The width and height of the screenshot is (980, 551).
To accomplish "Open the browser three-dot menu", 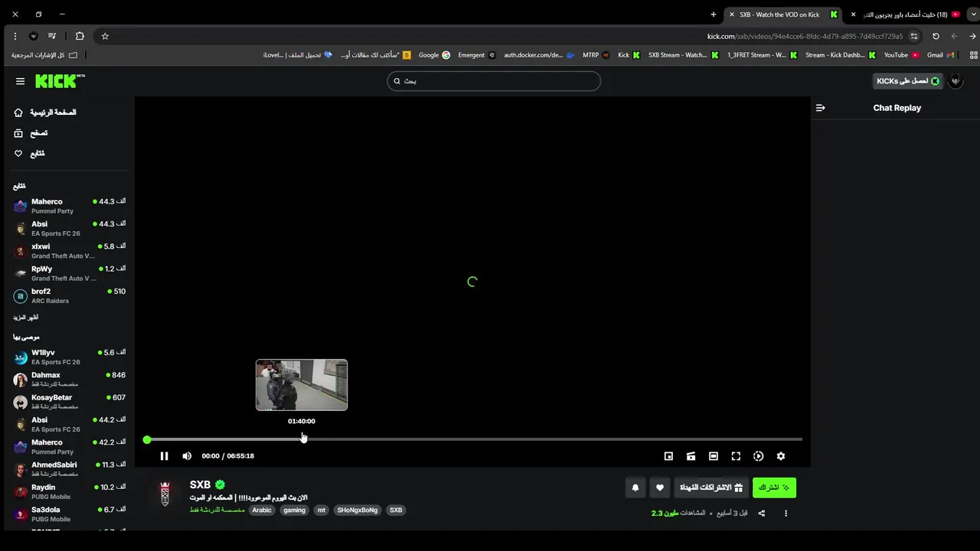I will click(15, 36).
